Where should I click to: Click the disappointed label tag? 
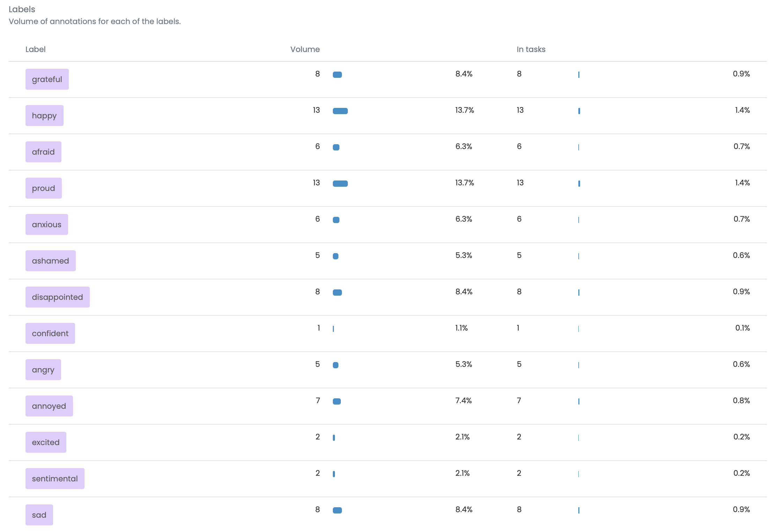(57, 297)
